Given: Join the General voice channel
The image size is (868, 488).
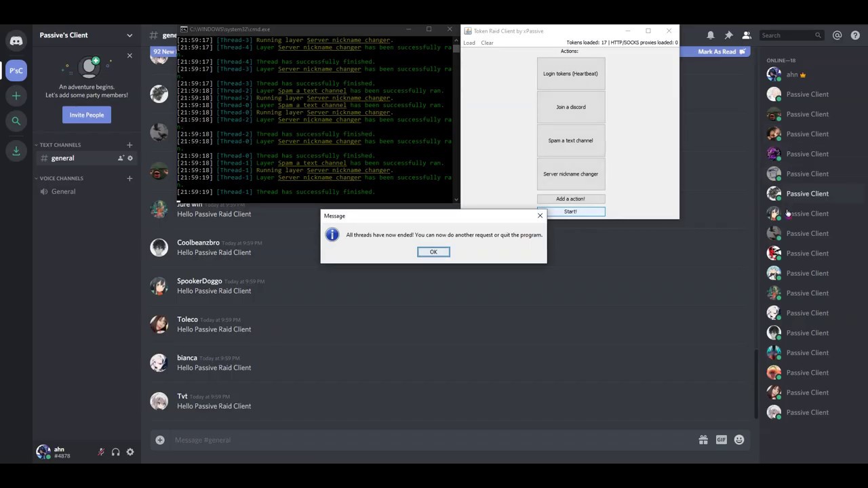Looking at the screenshot, I should pos(86,192).
